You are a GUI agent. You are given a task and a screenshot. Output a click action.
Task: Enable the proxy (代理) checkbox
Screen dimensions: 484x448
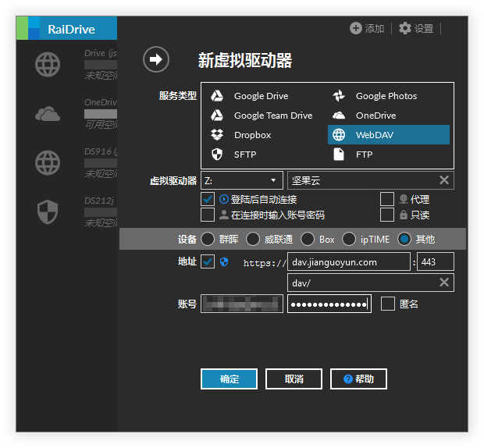coord(387,199)
